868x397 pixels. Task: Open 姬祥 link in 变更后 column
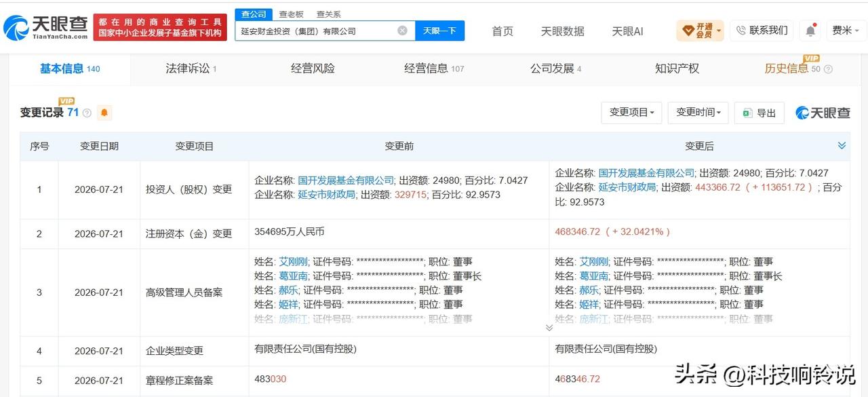point(590,304)
